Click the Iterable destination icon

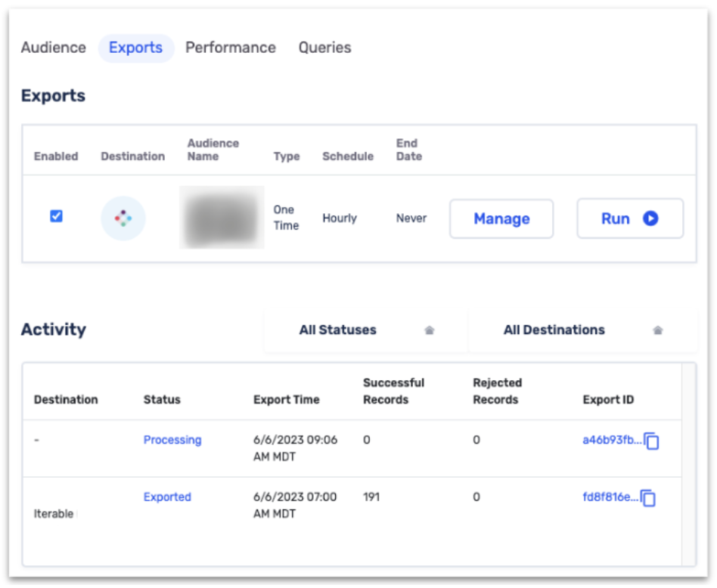click(123, 218)
